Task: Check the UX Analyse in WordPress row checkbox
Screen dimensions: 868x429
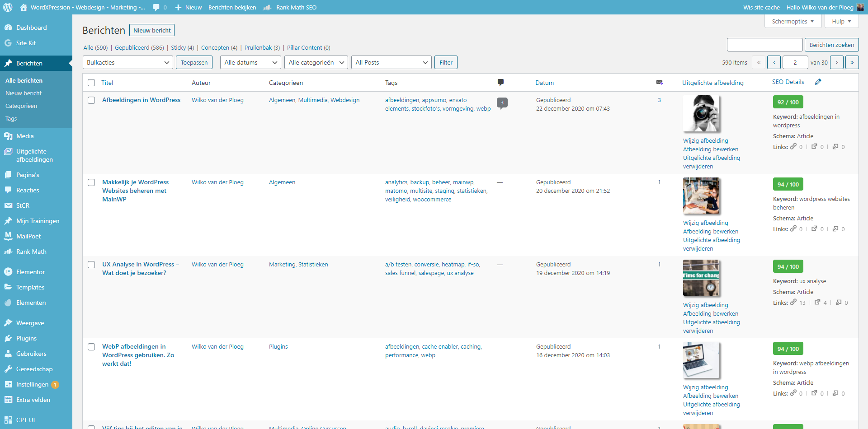Action: click(x=91, y=265)
